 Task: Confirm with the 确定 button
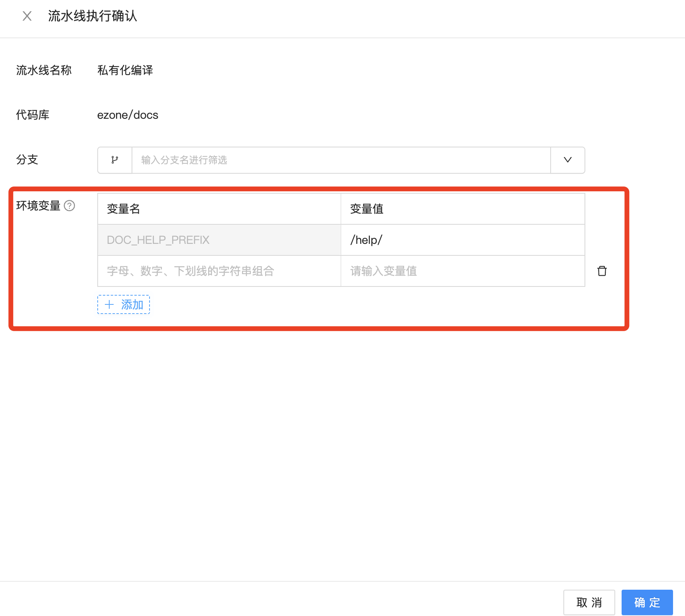pyautogui.click(x=647, y=602)
